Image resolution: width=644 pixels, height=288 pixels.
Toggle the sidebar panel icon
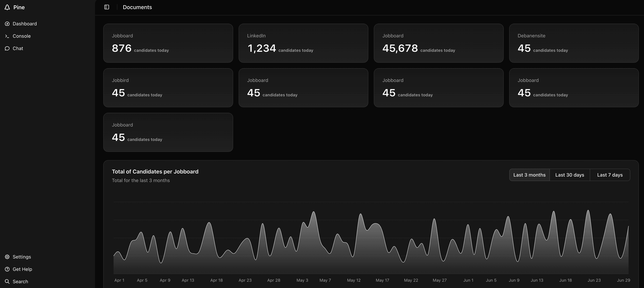(107, 7)
